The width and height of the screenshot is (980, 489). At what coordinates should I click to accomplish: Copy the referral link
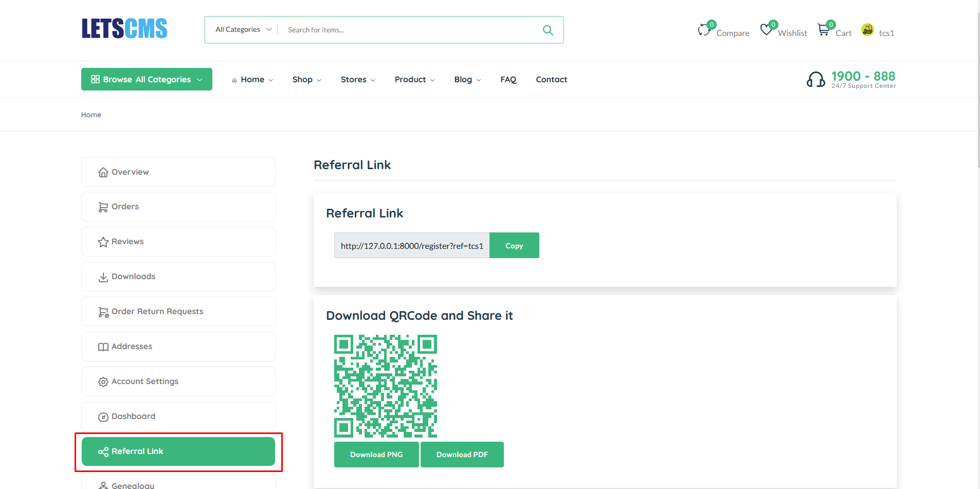pyautogui.click(x=514, y=245)
